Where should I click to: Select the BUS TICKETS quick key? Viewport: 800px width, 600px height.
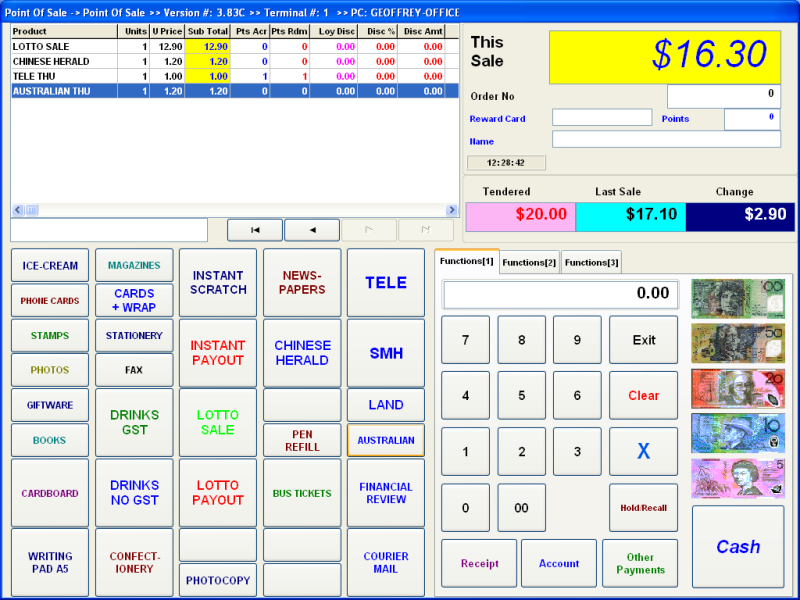click(302, 493)
